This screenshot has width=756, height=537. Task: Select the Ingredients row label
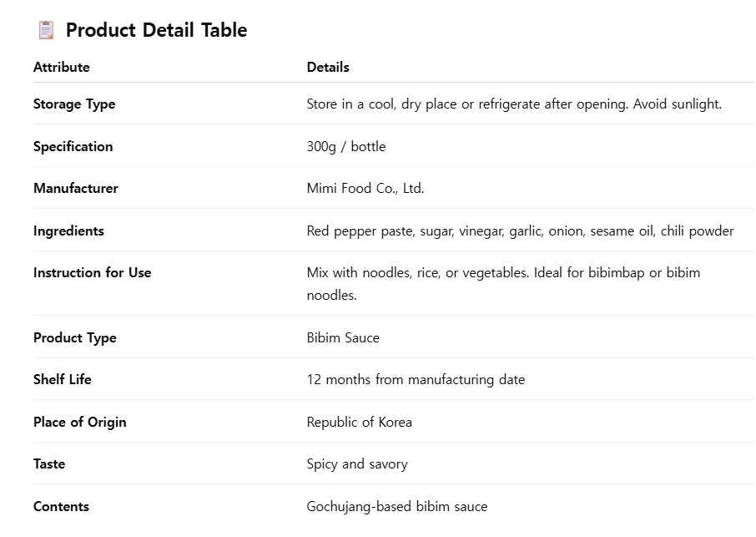click(x=68, y=231)
